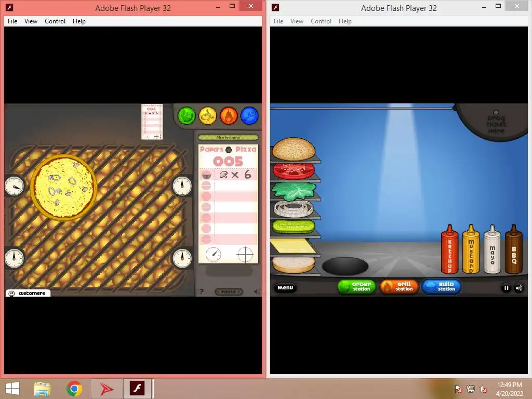The height and width of the screenshot is (399, 532).
Task: Open View menu in the right Flash Player
Action: pos(297,21)
